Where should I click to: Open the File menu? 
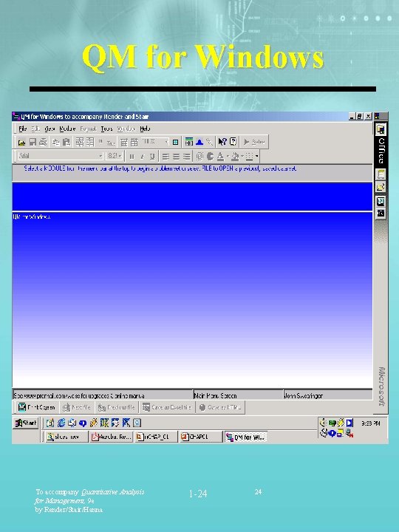click(22, 129)
